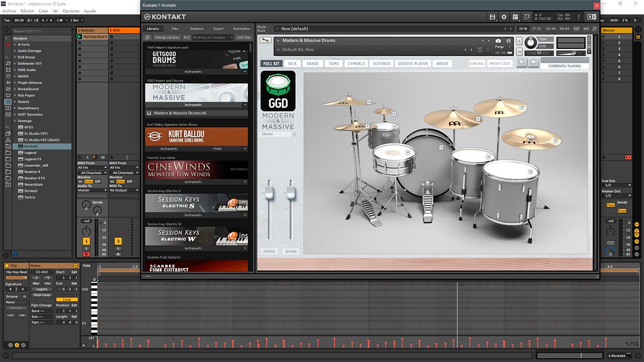Screen dimensions: 644x362
Task: Open the Stereo output dropdown under GGD logo
Action: (278, 134)
